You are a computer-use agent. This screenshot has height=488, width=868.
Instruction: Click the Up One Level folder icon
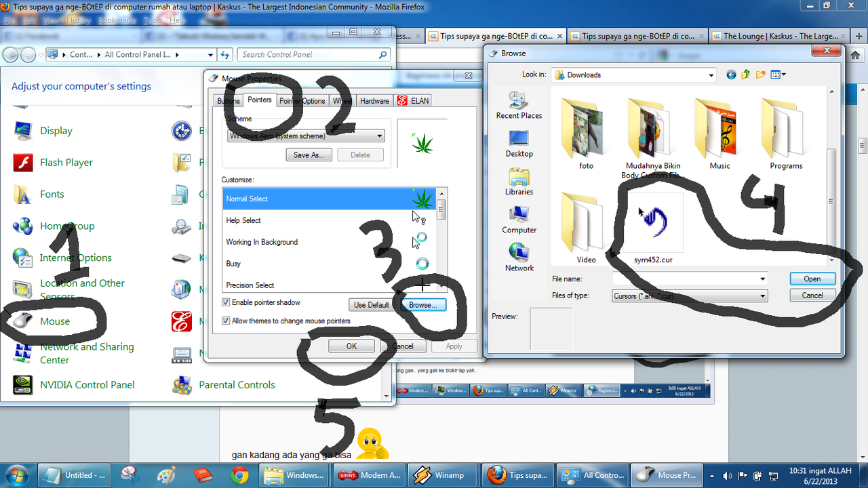click(x=746, y=75)
